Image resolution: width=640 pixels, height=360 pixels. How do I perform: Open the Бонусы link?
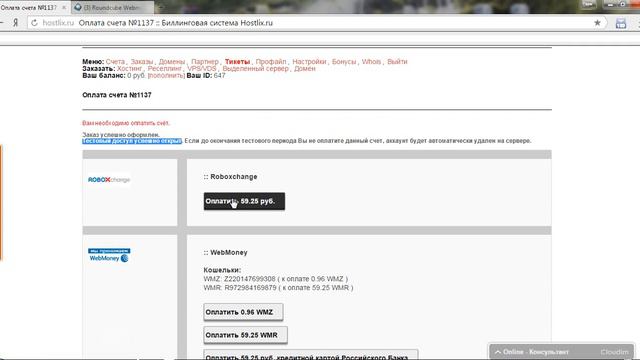coord(344,62)
